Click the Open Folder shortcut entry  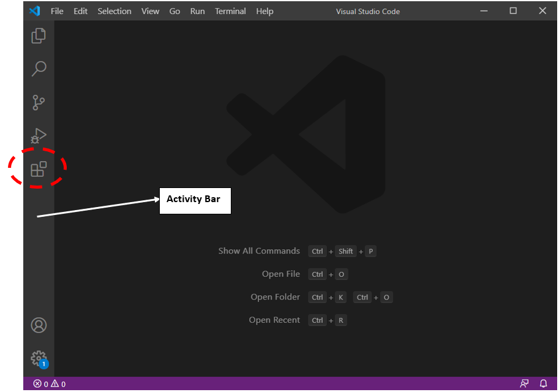[276, 297]
